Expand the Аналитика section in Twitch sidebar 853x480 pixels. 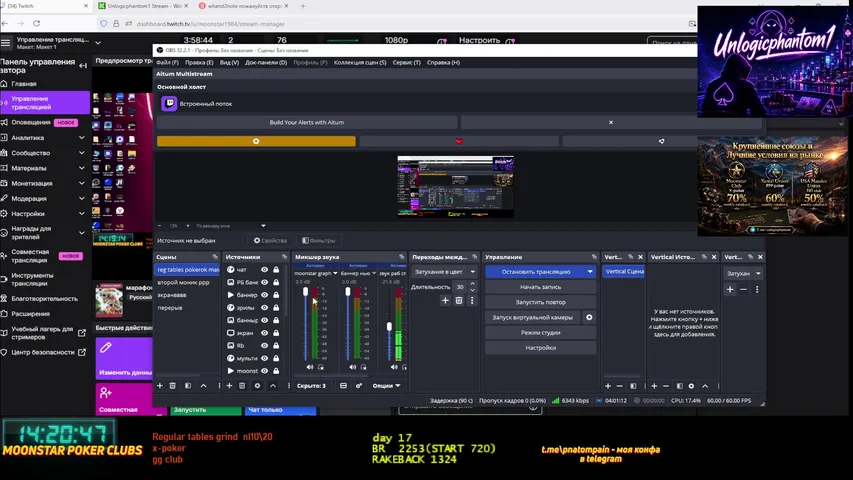point(82,138)
